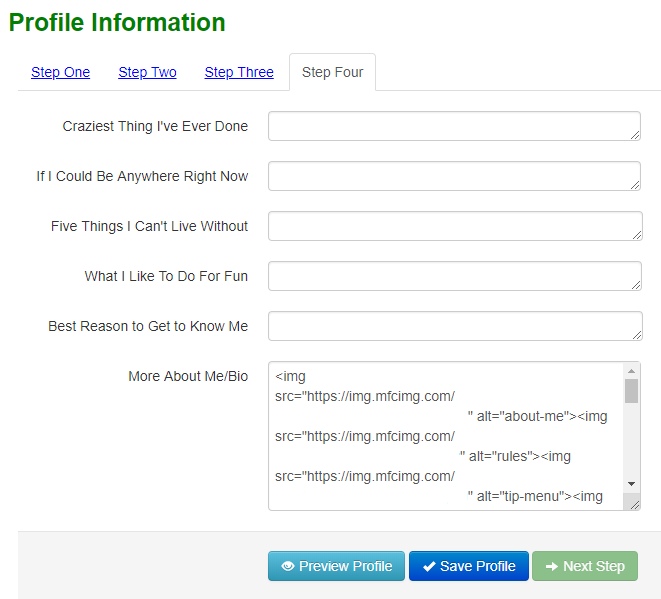Viewport: 661px width, 599px height.
Task: Click the Bio textarea scroll up arrow
Action: pyautogui.click(x=631, y=371)
